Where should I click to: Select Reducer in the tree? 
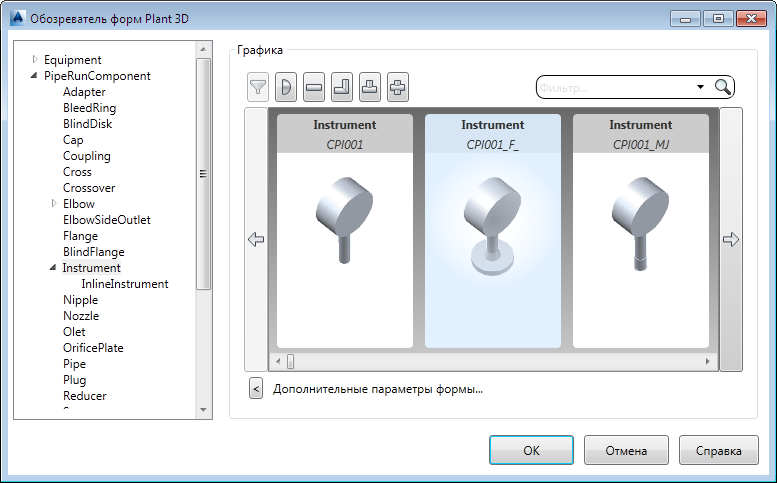[85, 395]
